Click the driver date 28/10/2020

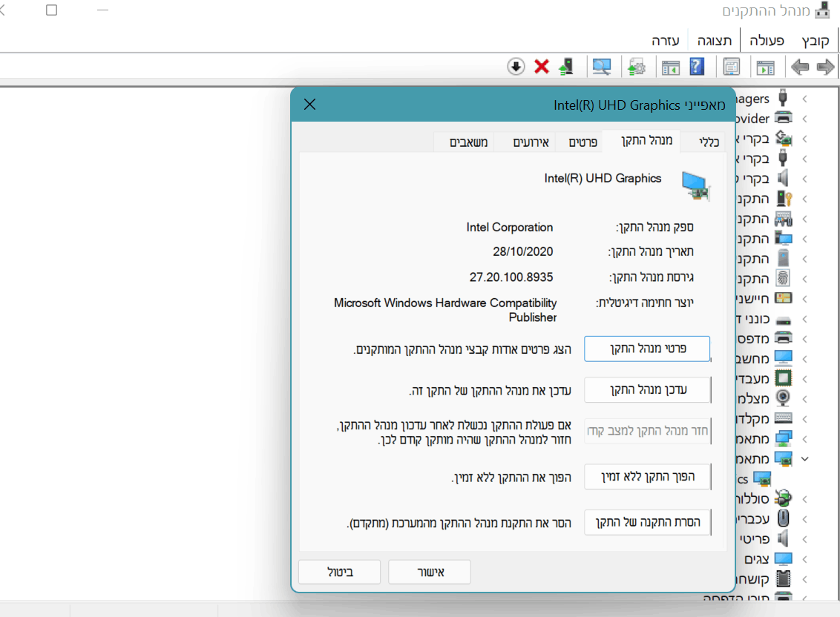[x=523, y=251]
